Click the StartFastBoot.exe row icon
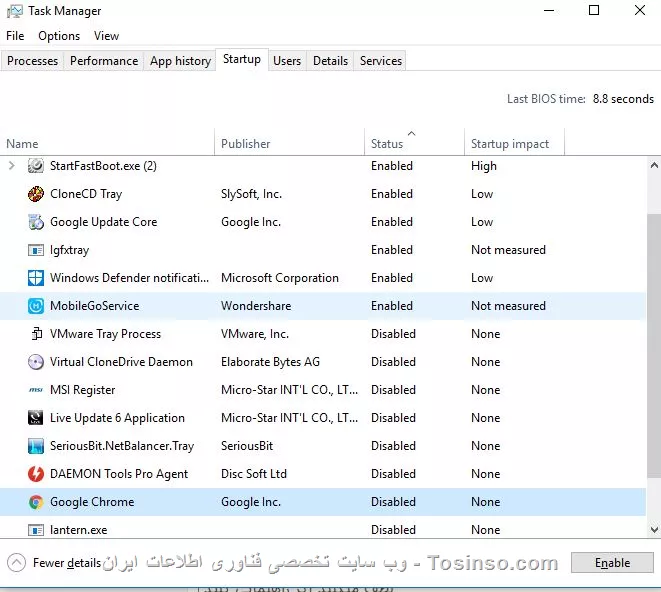The image size is (661, 592). tap(36, 166)
